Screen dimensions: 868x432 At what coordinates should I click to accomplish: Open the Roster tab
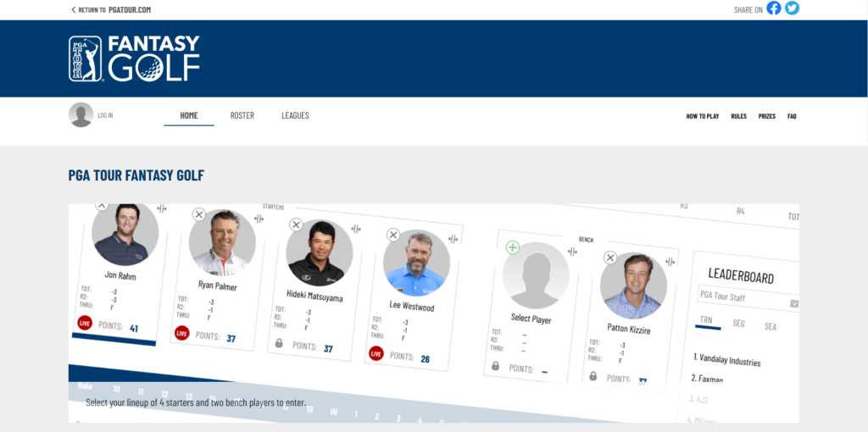tap(242, 115)
